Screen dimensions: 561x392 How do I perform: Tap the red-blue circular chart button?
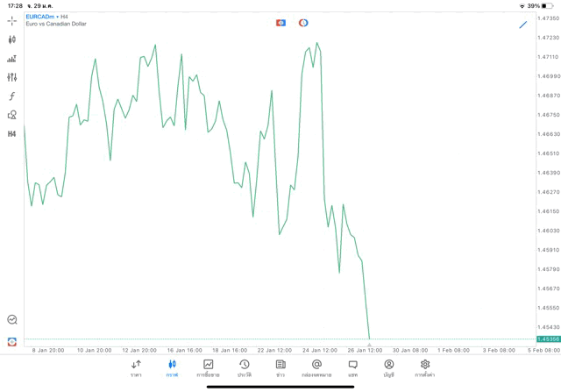(303, 23)
